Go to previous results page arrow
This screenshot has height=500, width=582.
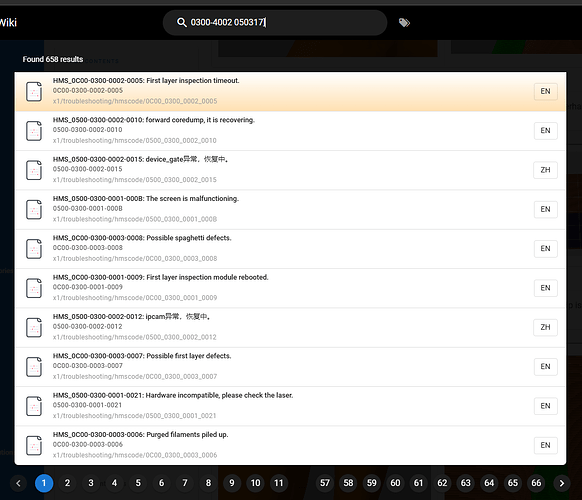18,483
